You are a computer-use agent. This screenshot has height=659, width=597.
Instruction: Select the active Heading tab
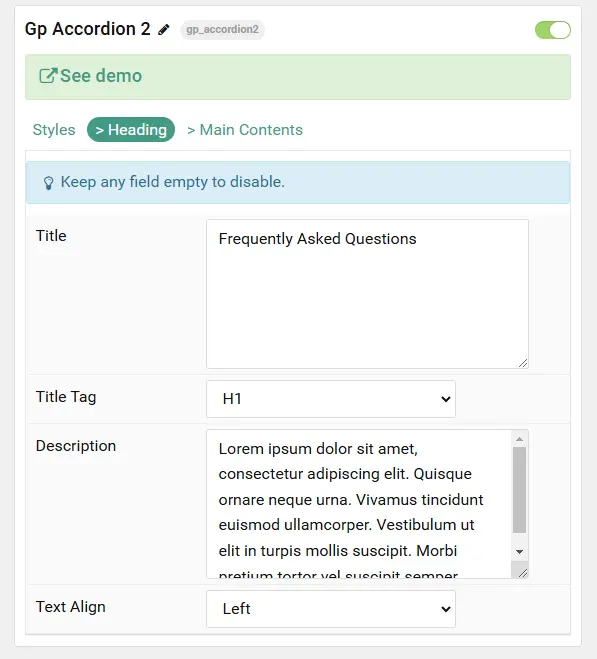tap(131, 130)
